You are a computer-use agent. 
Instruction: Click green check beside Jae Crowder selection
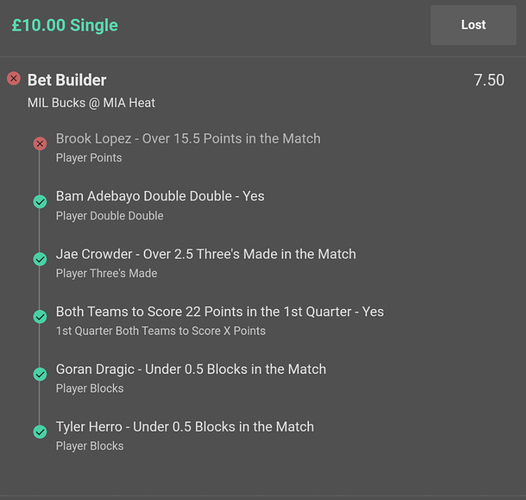click(40, 259)
